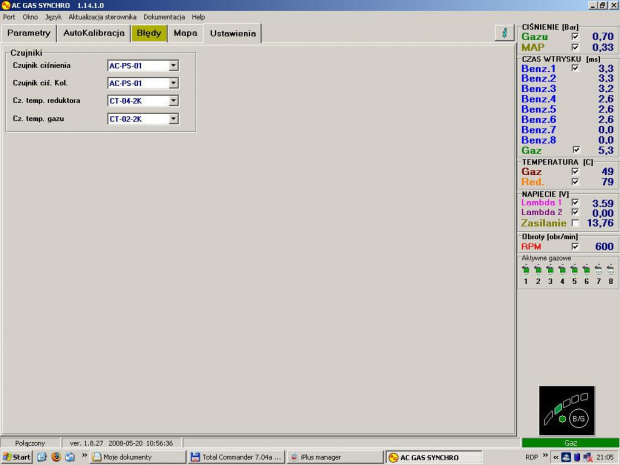620x465 pixels.
Task: Toggle the Lambda 1 checkbox
Action: tap(575, 202)
